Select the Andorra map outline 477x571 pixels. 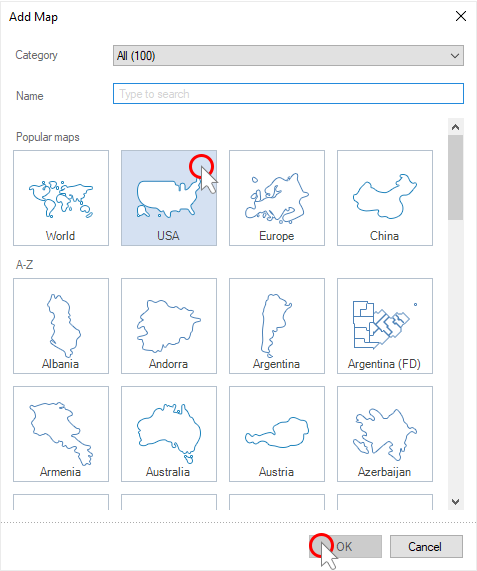(x=168, y=326)
